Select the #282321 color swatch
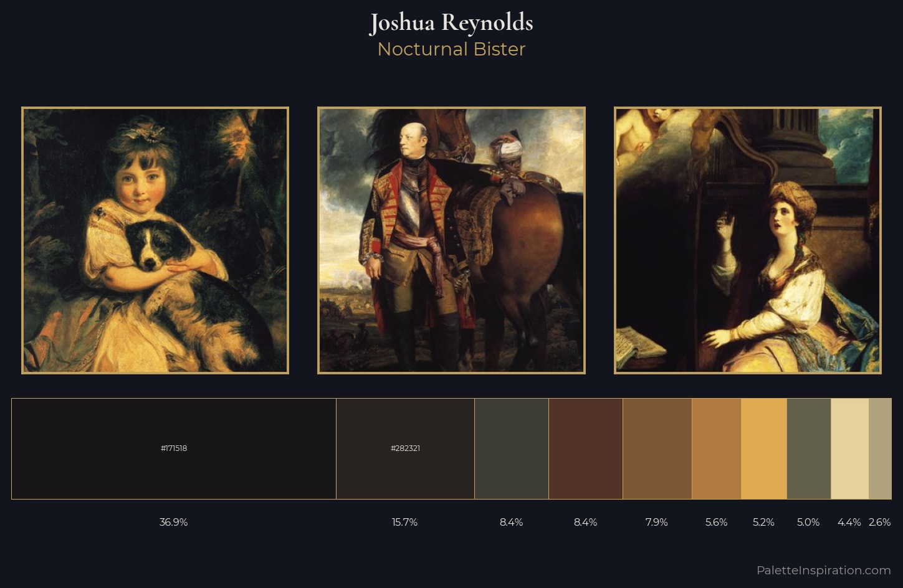 click(x=406, y=448)
